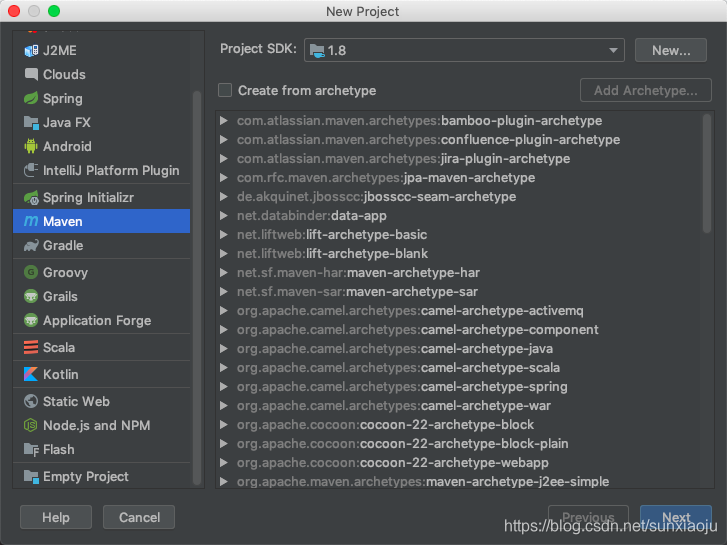The image size is (727, 545).
Task: Select camel-archetype-java row
Action: point(459,349)
